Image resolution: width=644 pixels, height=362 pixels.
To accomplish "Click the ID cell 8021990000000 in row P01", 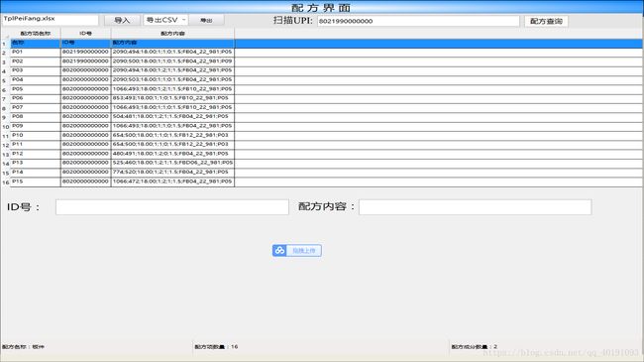I will 86,53.
